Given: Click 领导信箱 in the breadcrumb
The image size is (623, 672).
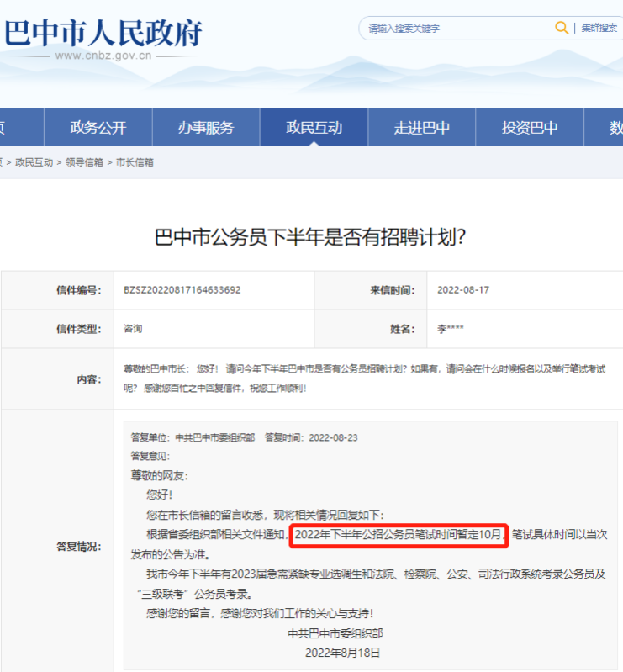Looking at the screenshot, I should (x=84, y=162).
